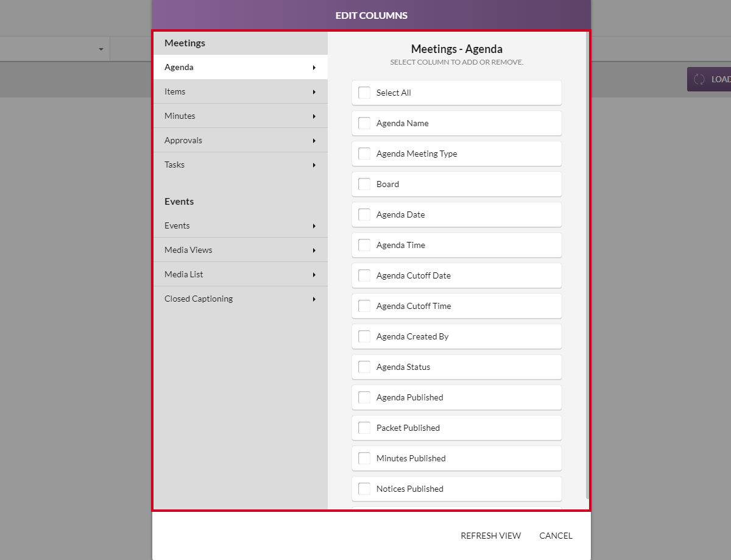Toggle the Board column checkbox

(364, 184)
